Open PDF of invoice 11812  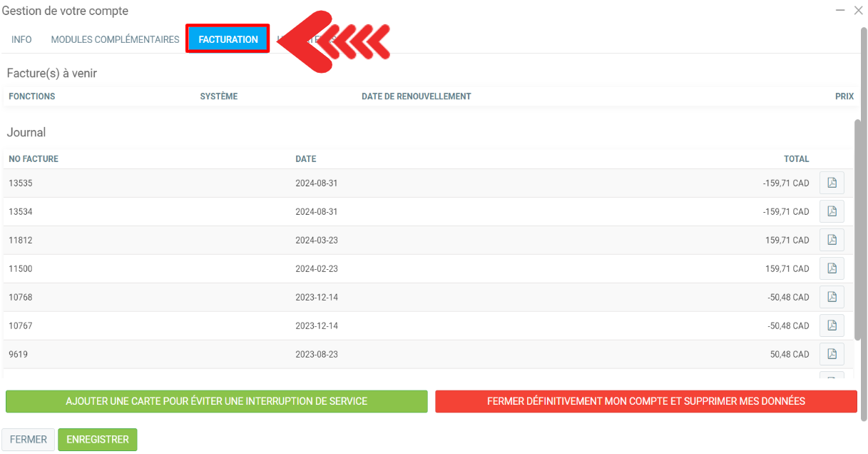[832, 240]
